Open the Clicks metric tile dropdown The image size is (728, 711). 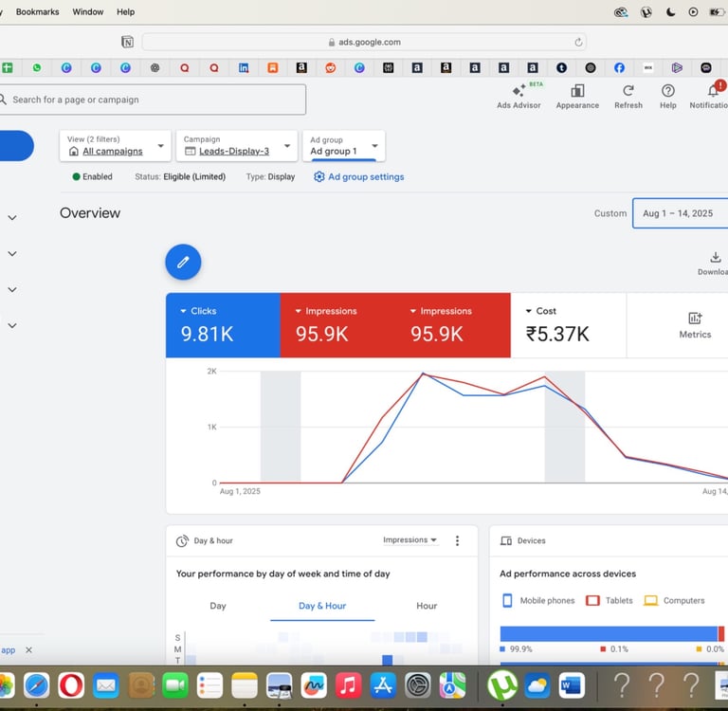point(198,311)
